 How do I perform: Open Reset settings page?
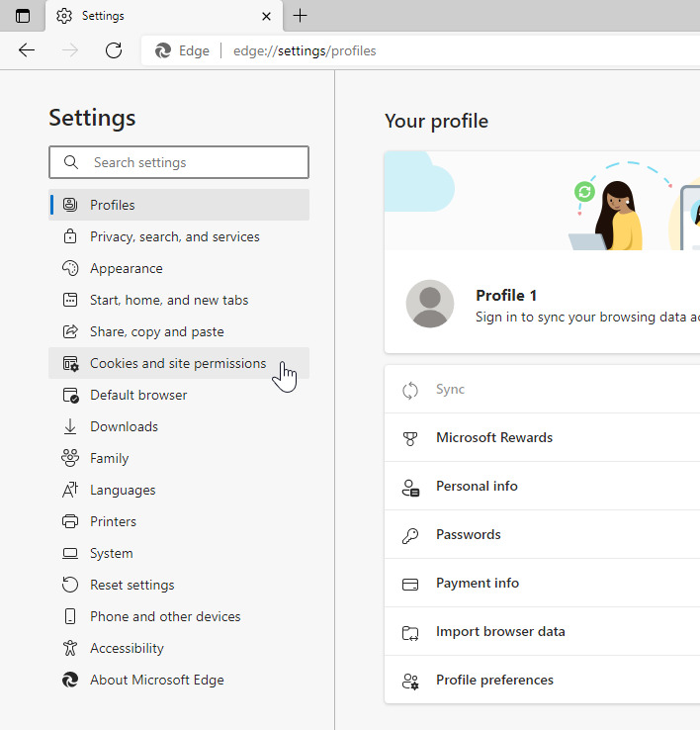179,585
